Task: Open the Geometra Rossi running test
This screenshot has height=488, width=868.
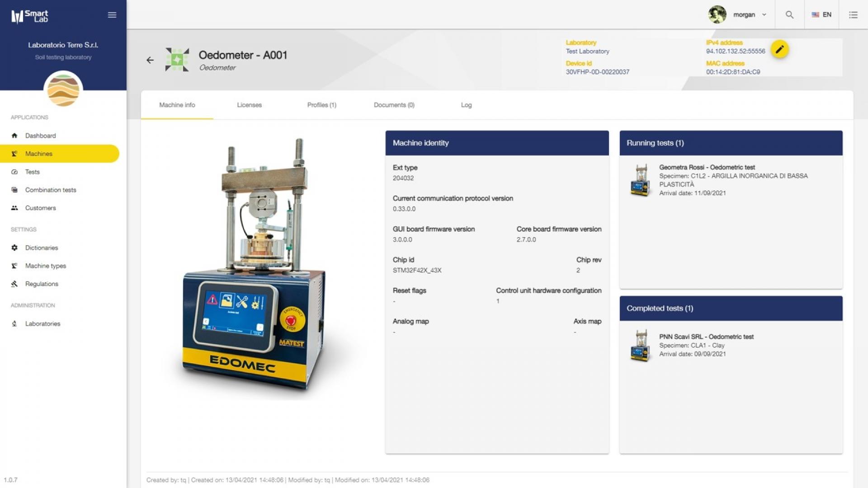Action: (707, 167)
